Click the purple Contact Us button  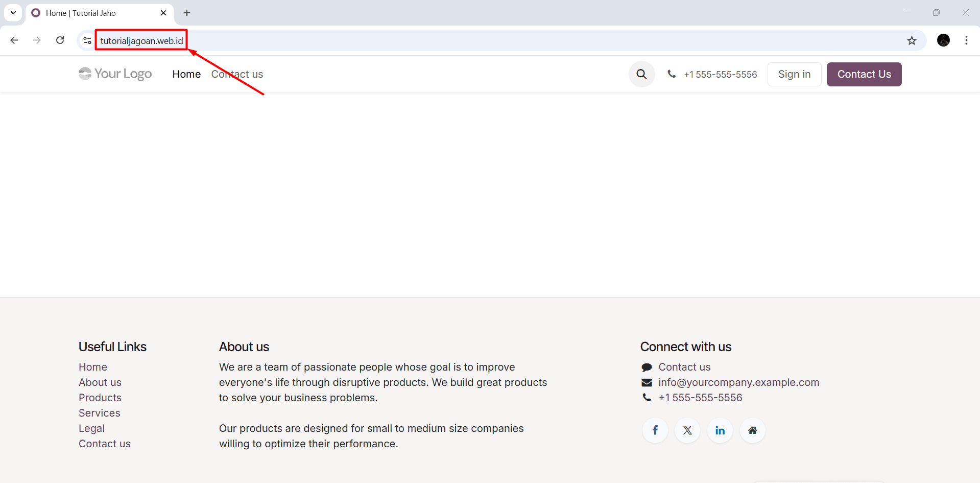tap(864, 74)
